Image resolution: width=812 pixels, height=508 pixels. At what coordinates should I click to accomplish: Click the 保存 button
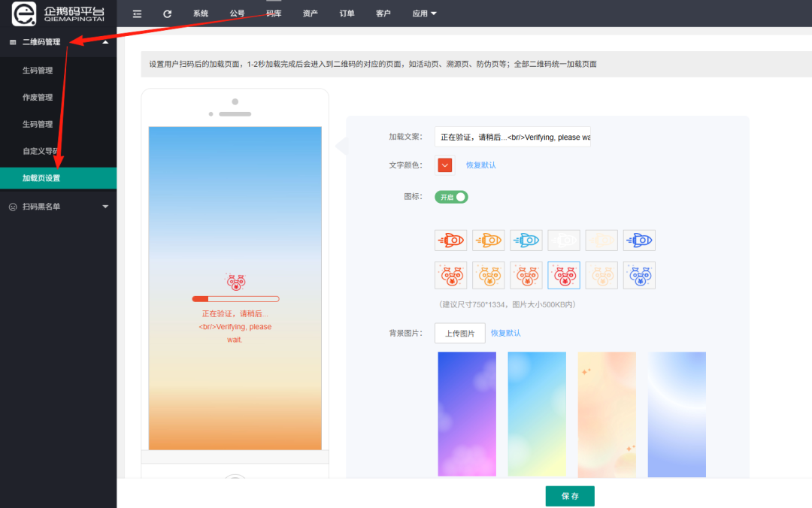click(569, 496)
